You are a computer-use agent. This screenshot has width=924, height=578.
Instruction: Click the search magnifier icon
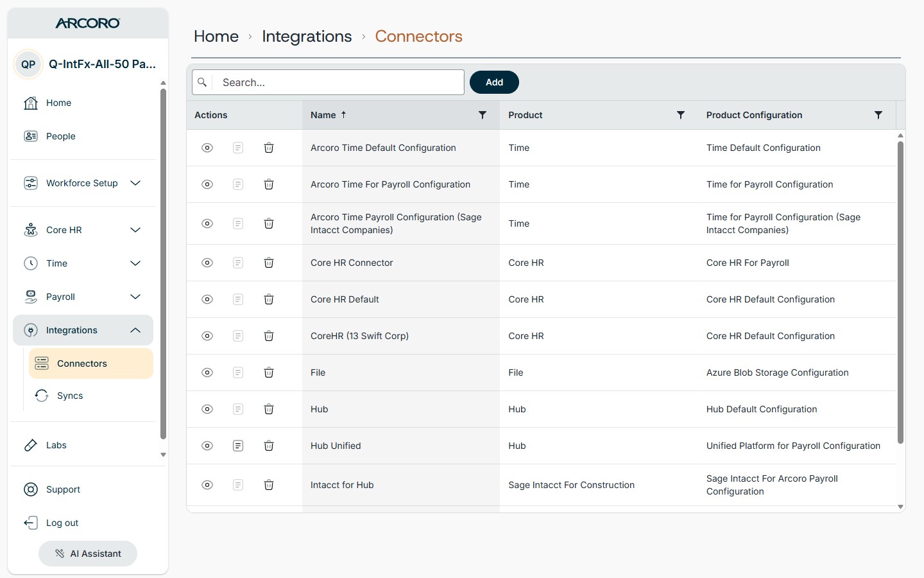(x=202, y=82)
